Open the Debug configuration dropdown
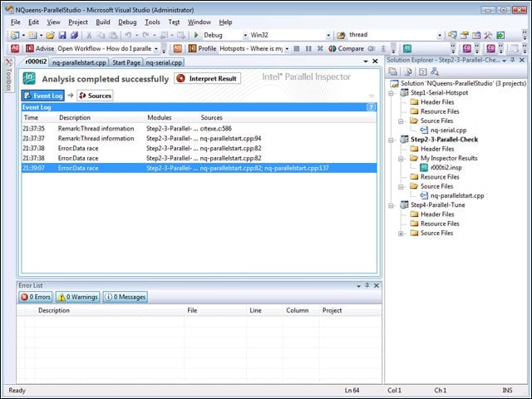 (x=245, y=35)
